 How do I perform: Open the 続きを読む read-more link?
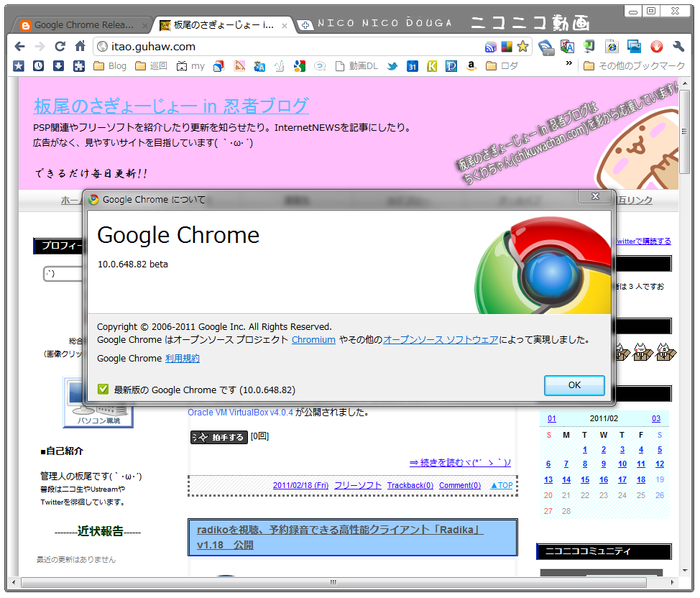click(460, 463)
